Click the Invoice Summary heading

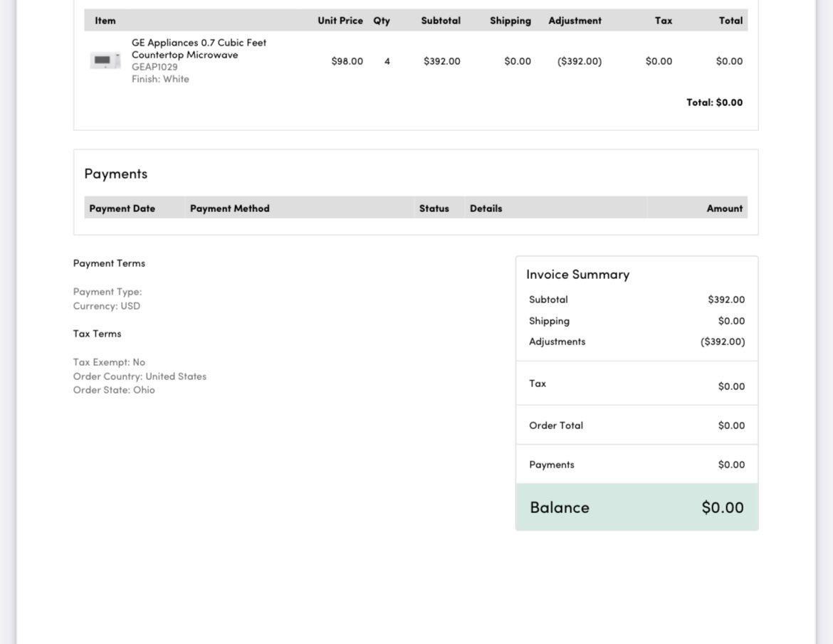pyautogui.click(x=577, y=275)
